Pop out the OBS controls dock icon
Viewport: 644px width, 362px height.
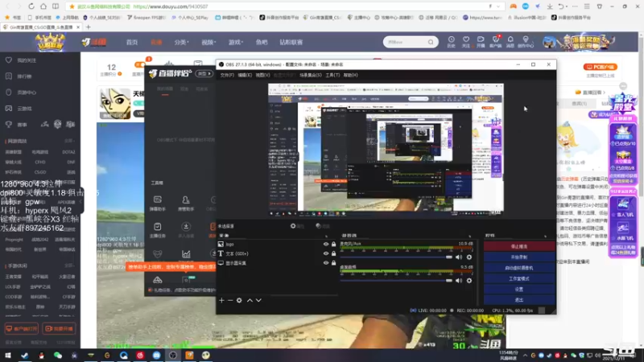546,236
